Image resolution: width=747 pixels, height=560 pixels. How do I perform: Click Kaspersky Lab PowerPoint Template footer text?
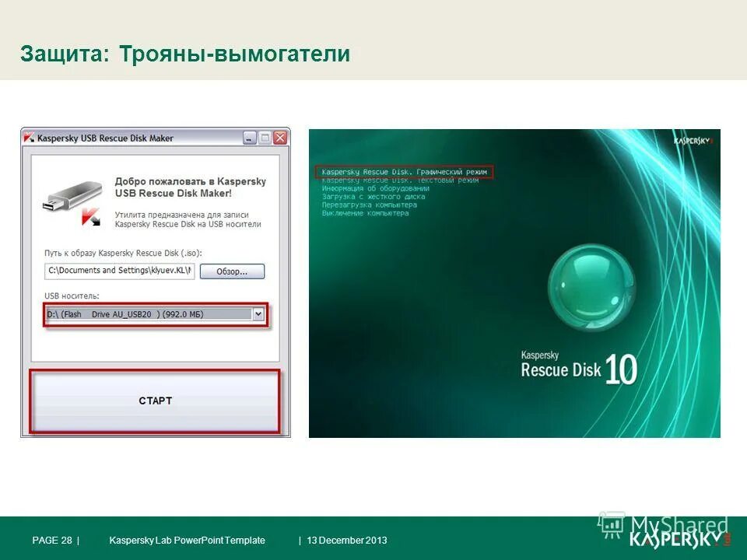tap(188, 540)
